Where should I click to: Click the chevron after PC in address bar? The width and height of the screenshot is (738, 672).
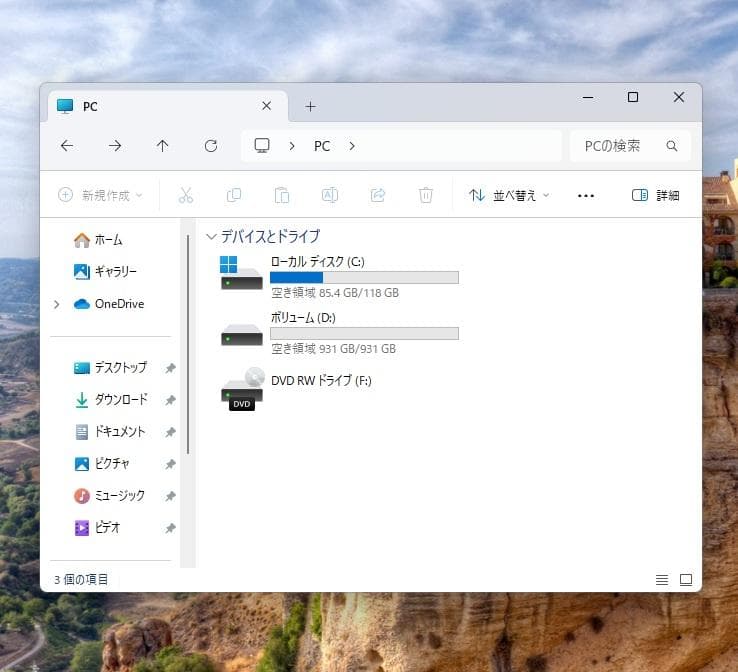tap(352, 146)
